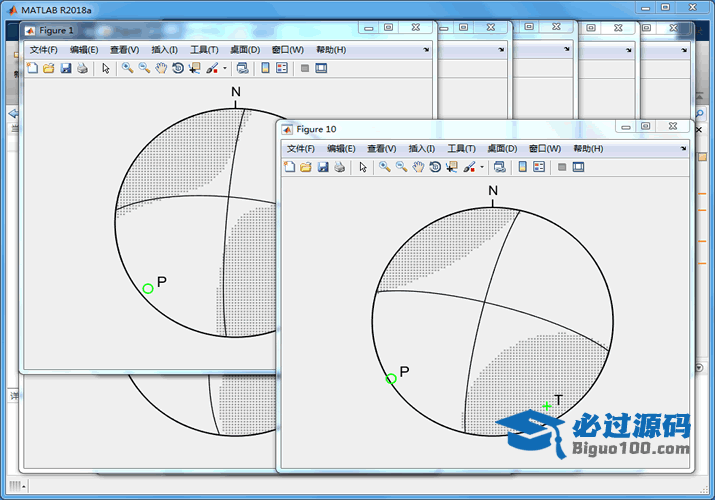Image resolution: width=715 pixels, height=500 pixels.
Task: Select Brush tool in Figure 1 toolbar
Action: click(x=212, y=68)
